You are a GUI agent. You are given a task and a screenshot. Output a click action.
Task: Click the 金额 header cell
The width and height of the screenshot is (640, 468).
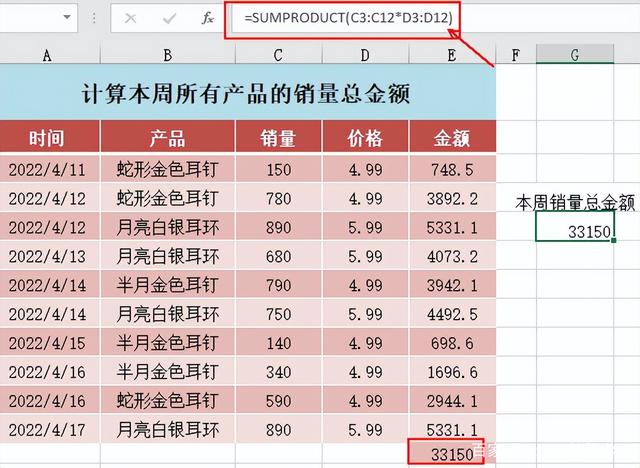453,138
